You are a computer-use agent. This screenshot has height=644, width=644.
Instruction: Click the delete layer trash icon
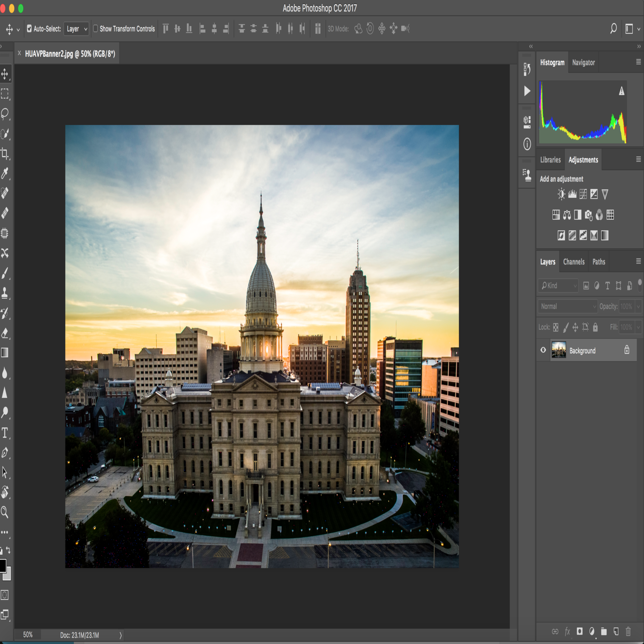click(628, 631)
